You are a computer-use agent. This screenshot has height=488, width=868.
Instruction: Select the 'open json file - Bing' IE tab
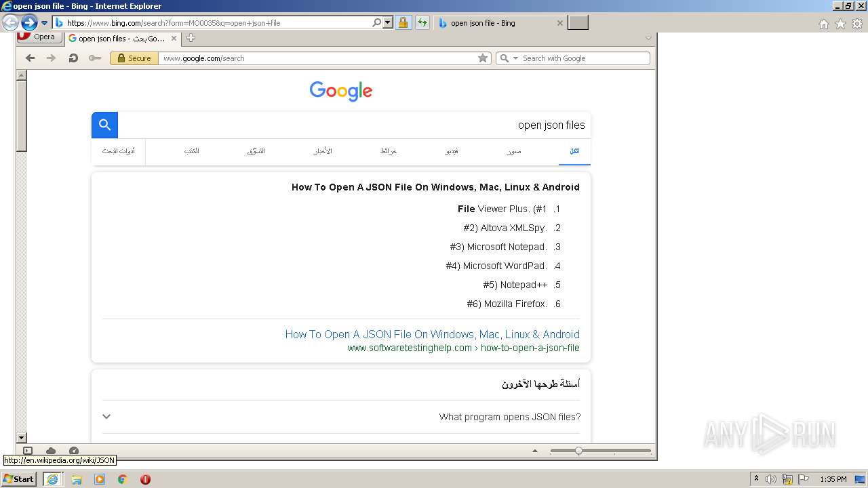coord(500,23)
